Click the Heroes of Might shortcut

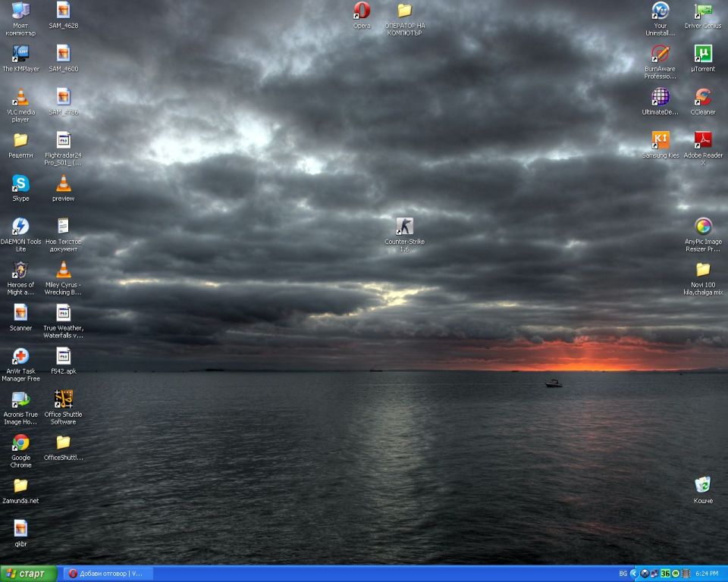point(20,271)
